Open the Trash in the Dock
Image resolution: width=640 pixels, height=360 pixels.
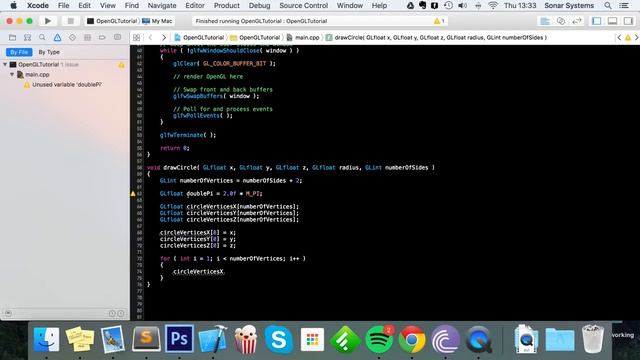593,339
